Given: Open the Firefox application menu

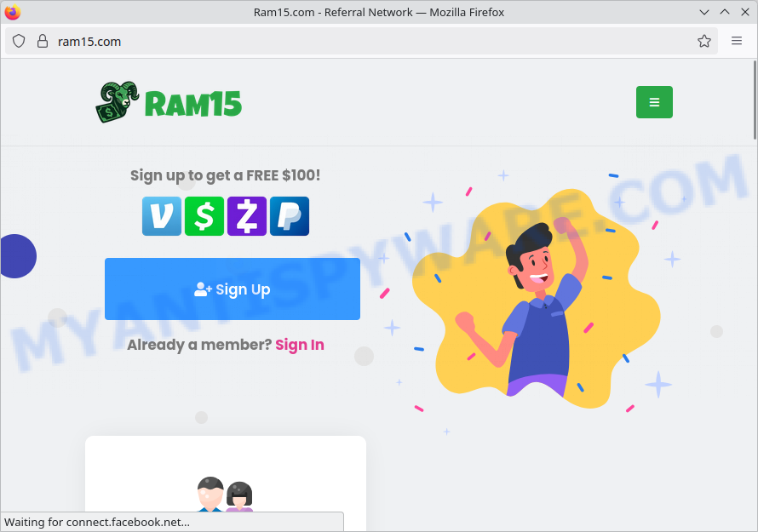Looking at the screenshot, I should click(737, 41).
